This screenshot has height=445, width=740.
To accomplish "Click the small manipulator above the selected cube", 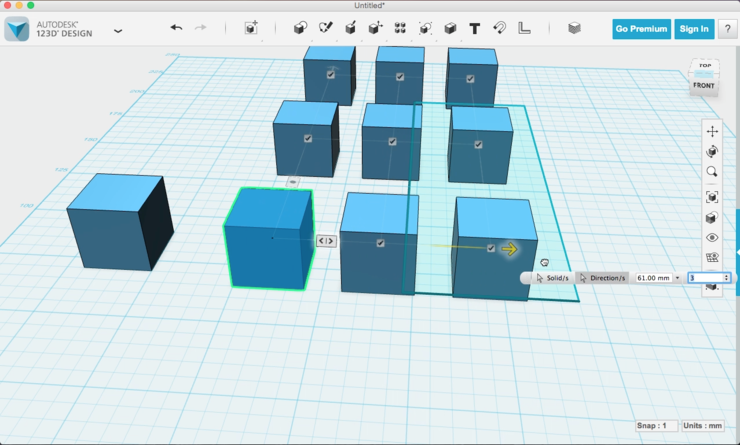I will (293, 182).
